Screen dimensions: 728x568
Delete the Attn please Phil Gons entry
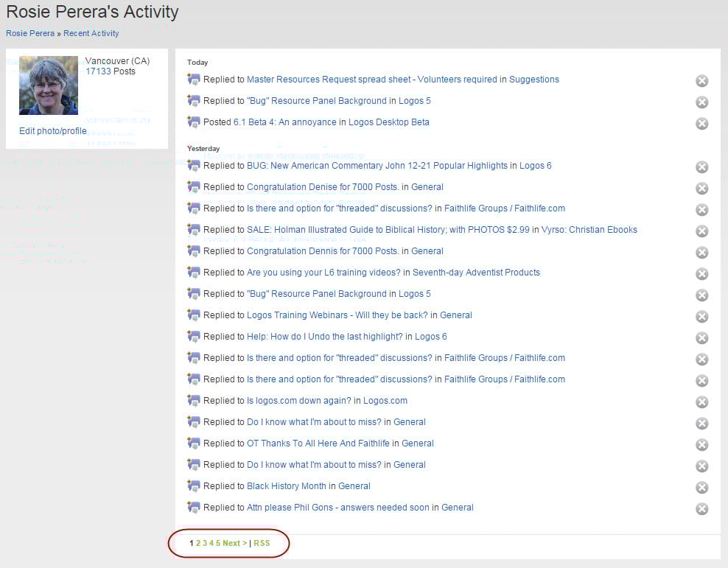tap(701, 508)
